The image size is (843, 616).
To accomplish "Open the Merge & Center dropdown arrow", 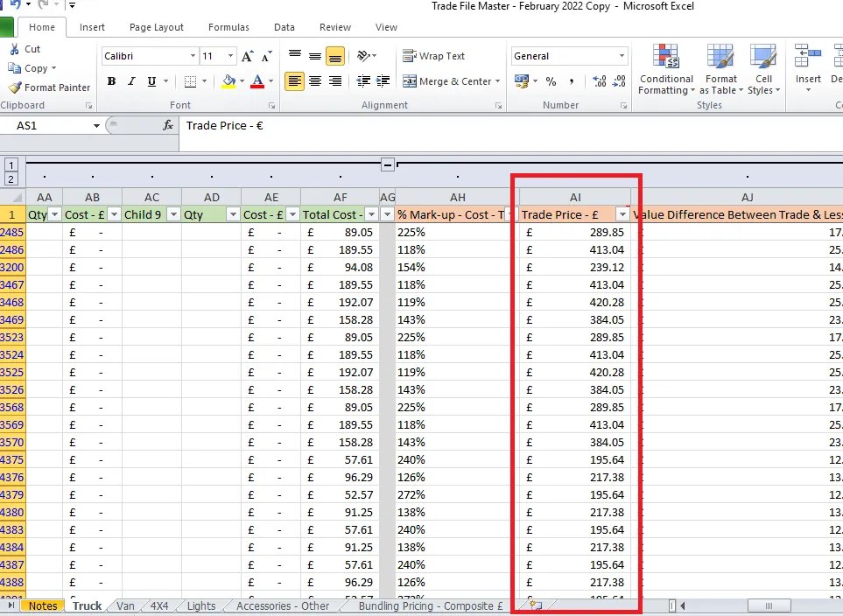I will point(498,81).
